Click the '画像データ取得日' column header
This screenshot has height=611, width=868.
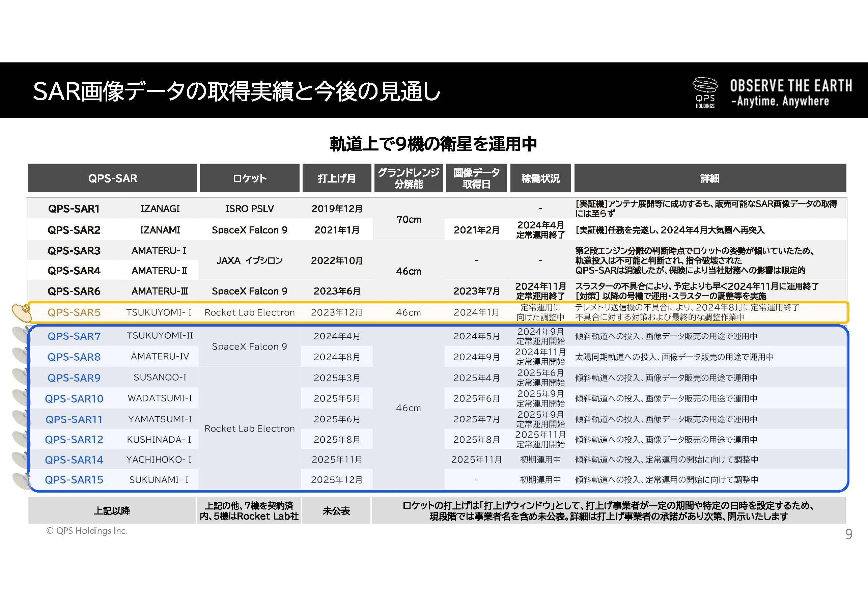tap(476, 178)
